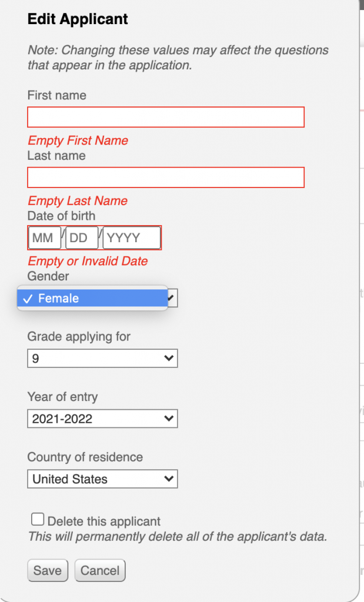Viewport: 364px width, 602px height.
Task: Click the checkmark icon beside Female
Action: (x=27, y=299)
